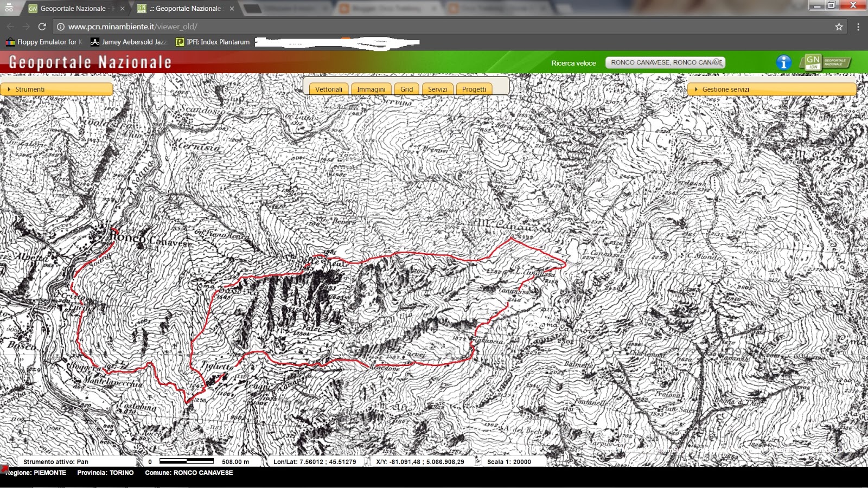
Task: Close the second Geoportale Nazionale browser tab
Action: [x=232, y=8]
